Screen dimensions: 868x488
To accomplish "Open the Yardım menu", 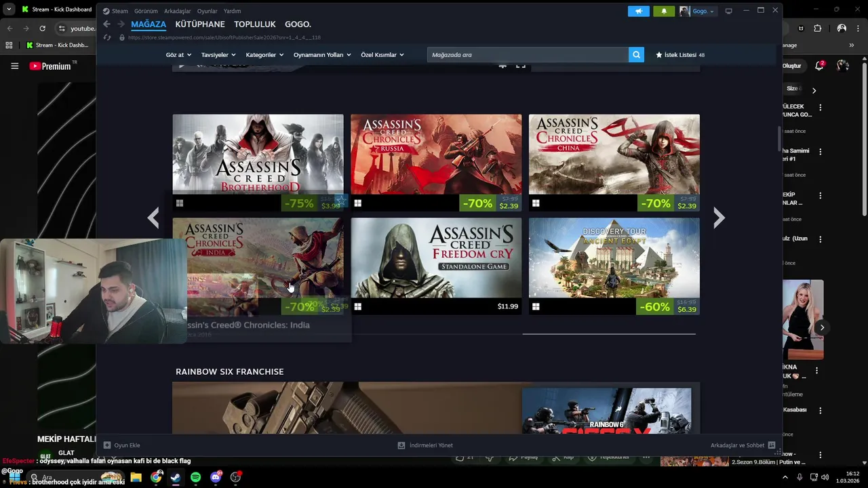I will point(232,11).
